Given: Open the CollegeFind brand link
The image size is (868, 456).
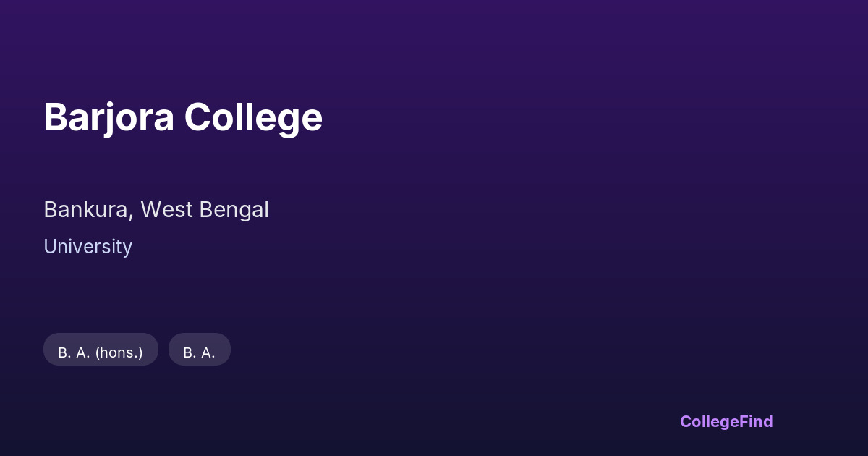Looking at the screenshot, I should pos(726,421).
